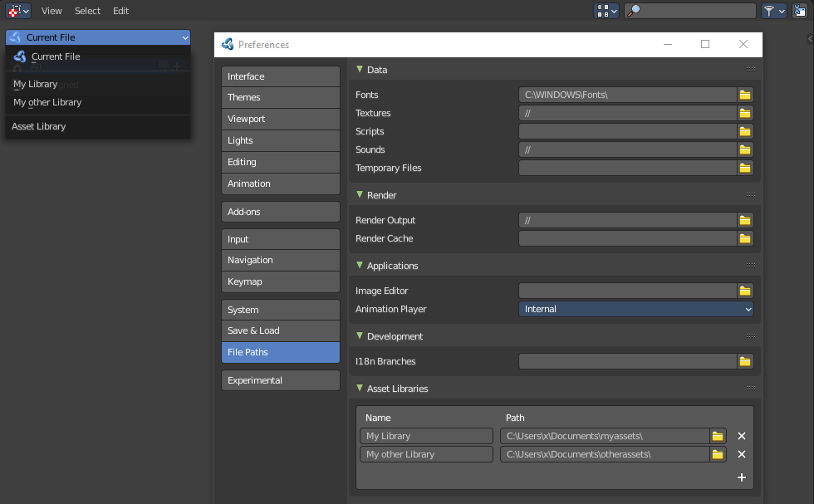This screenshot has width=814, height=504.
Task: Browse folder for Textures path
Action: point(745,113)
